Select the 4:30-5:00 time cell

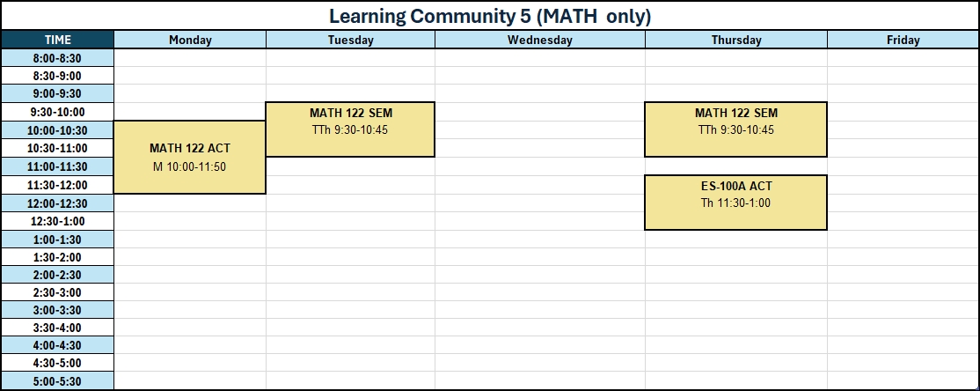pos(57,363)
